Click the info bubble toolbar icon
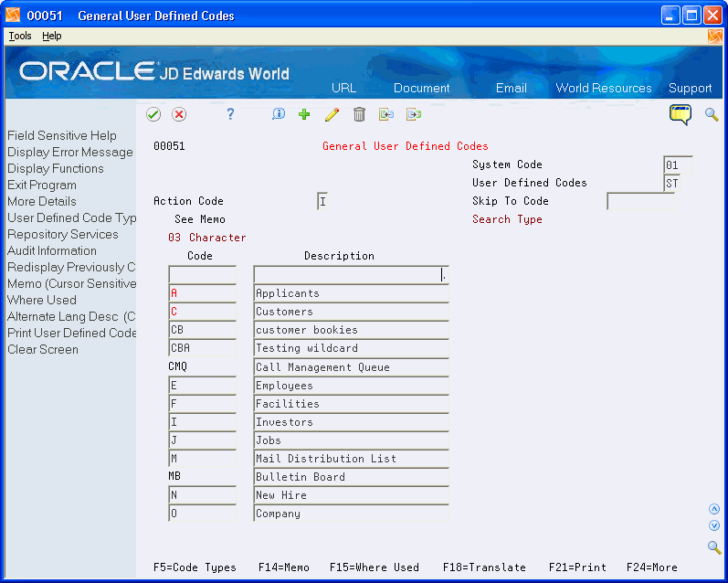The image size is (728, 583). click(279, 114)
